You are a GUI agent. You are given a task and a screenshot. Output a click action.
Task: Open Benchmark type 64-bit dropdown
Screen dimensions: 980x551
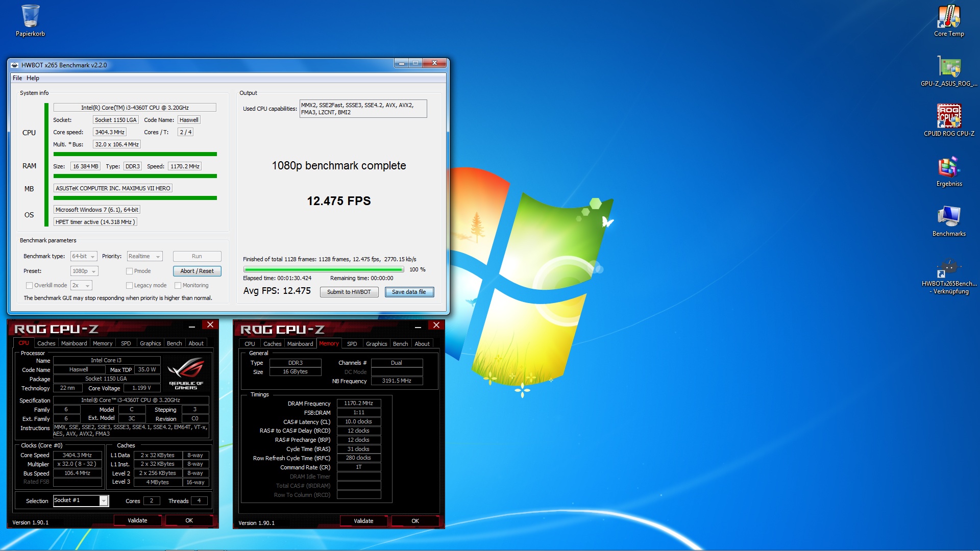tap(84, 256)
